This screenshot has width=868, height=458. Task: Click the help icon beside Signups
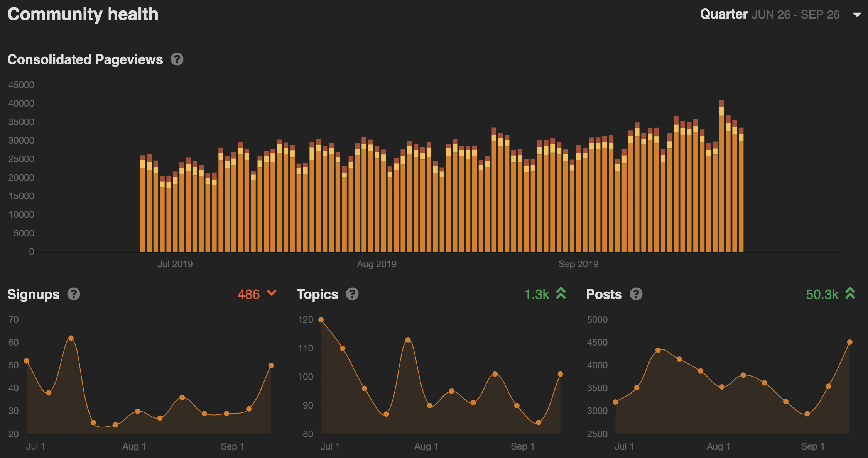pos(74,294)
